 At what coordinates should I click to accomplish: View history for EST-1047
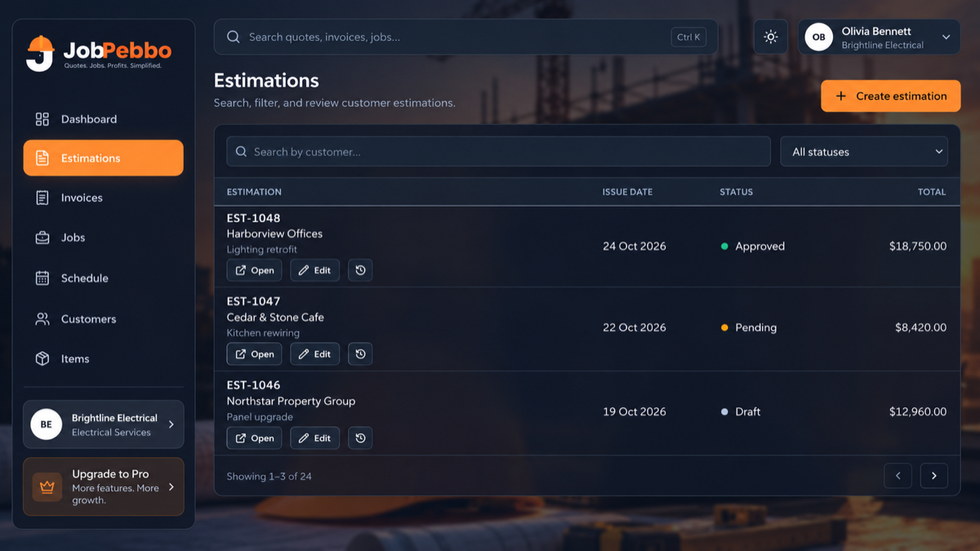click(360, 354)
